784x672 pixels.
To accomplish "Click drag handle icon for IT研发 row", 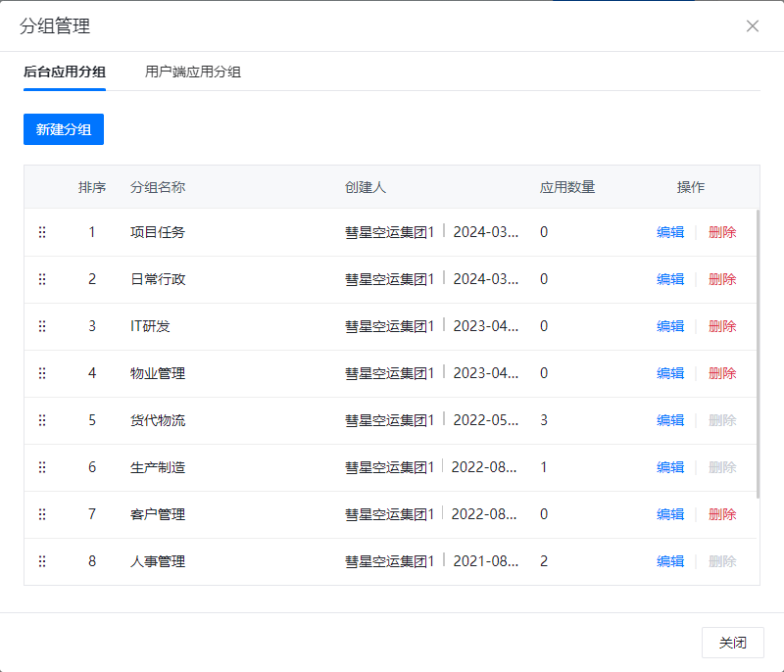I will point(42,326).
